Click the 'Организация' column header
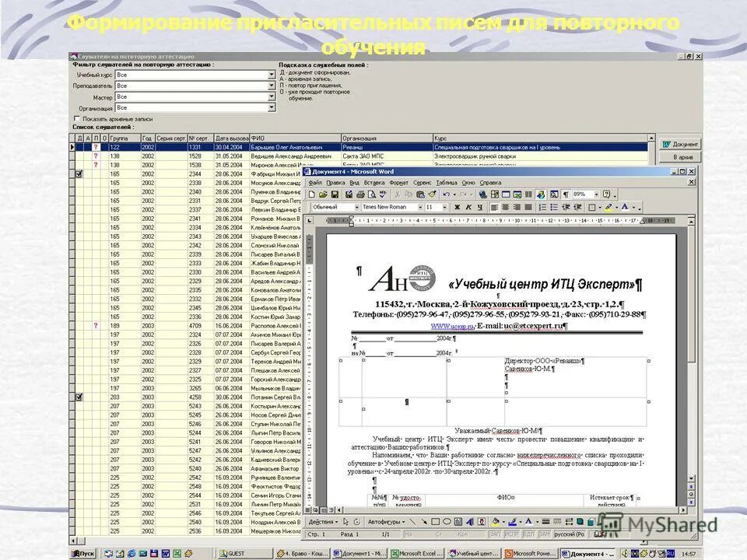 coord(387,138)
